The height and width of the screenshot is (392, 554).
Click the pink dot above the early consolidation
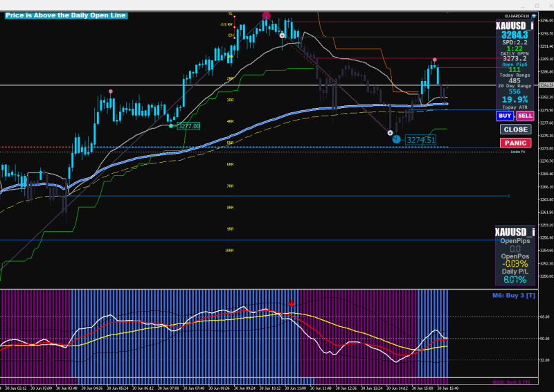click(x=111, y=91)
